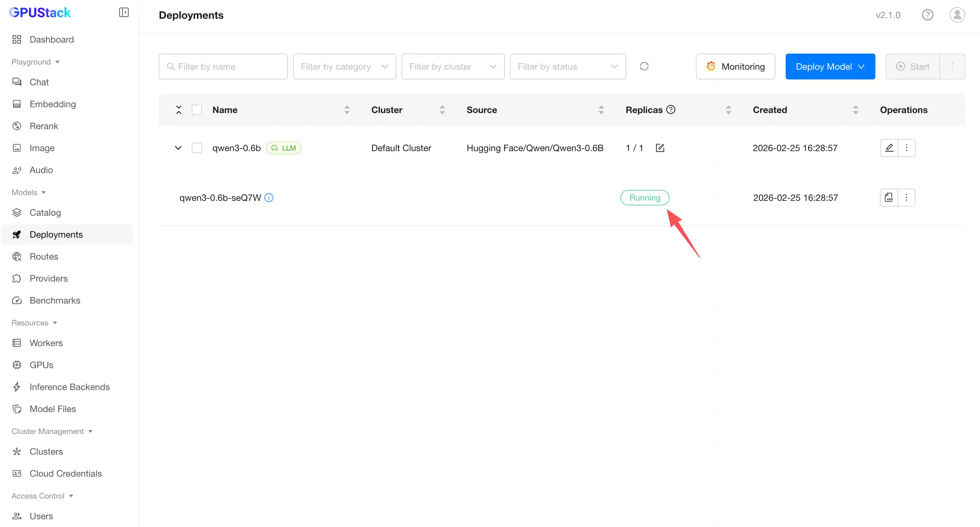Open Inference Backends in the sidebar
Image resolution: width=980 pixels, height=527 pixels.
click(x=69, y=387)
